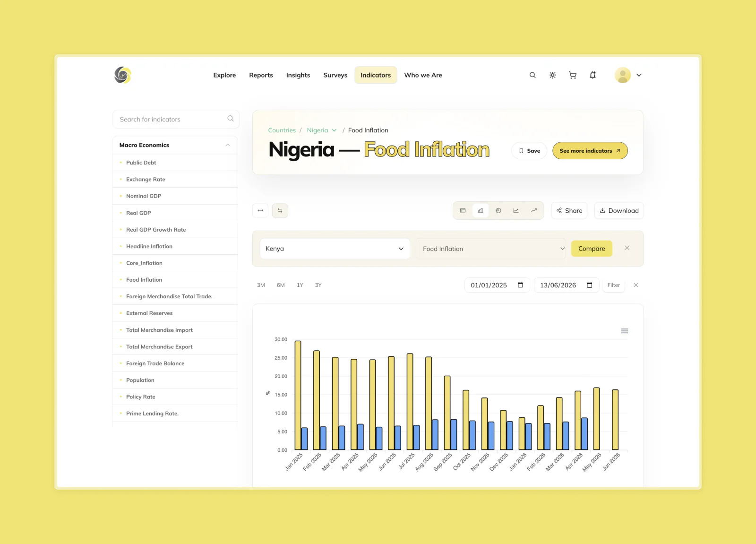Click the Search for indicators field
The height and width of the screenshot is (544, 756).
point(176,119)
